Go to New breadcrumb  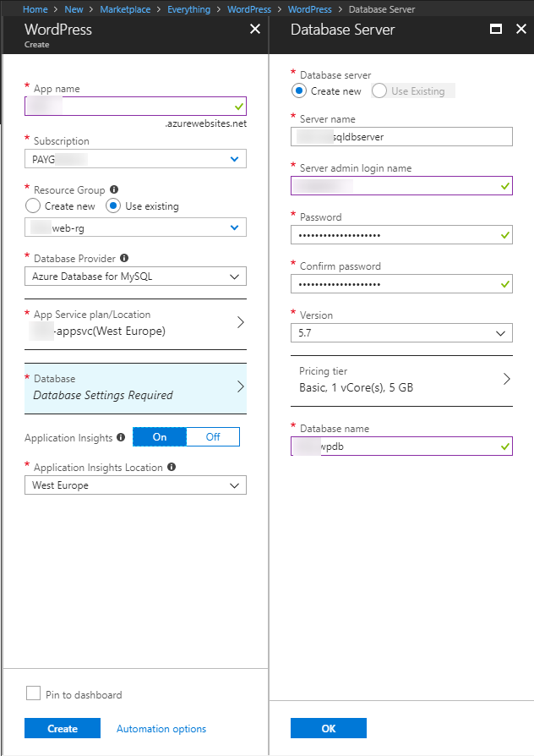pyautogui.click(x=74, y=9)
